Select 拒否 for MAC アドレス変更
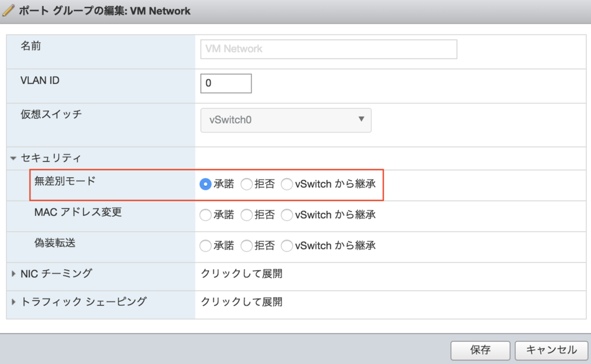The width and height of the screenshot is (591, 364). coord(246,215)
